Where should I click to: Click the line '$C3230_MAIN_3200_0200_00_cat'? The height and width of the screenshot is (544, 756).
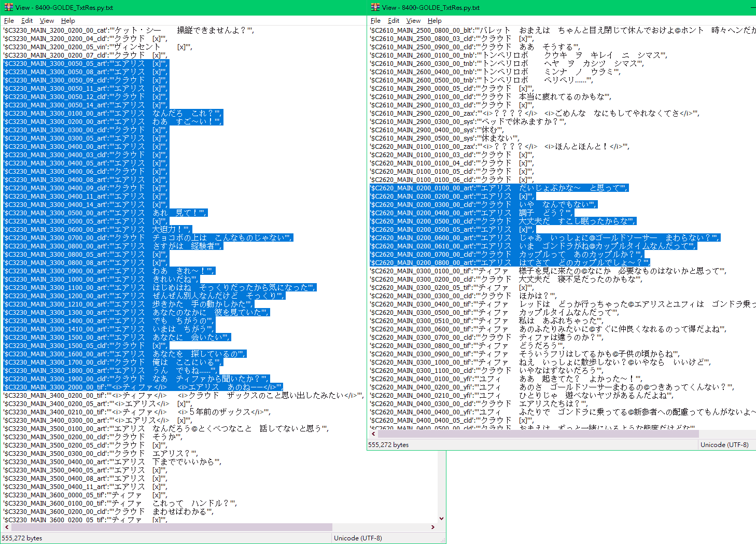tap(129, 31)
